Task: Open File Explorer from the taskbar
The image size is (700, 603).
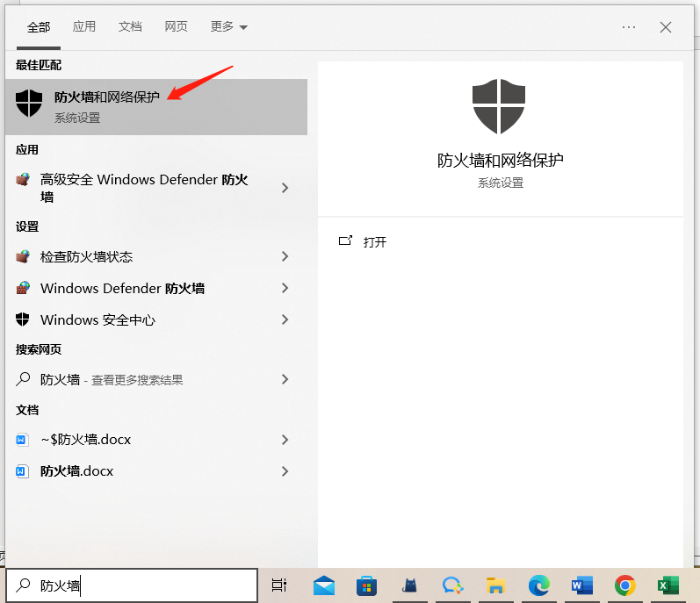Action: (496, 585)
